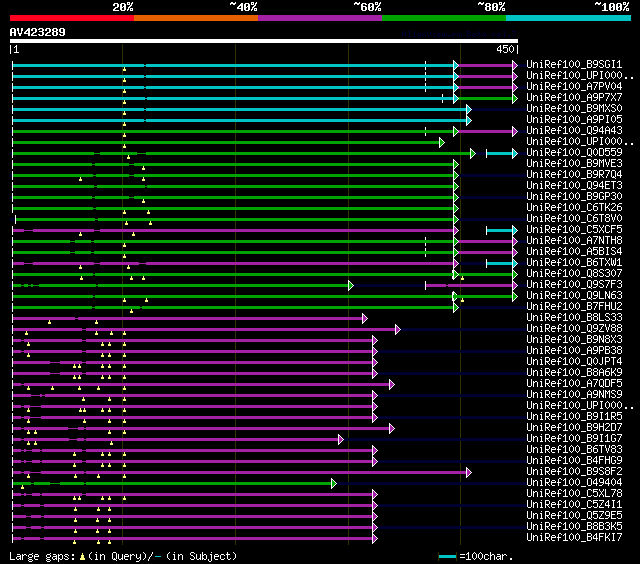The image size is (640, 564).
Task: Click the cyan arrowhead ending UniRef100_A9PI05 alignment
Action: [x=469, y=120]
